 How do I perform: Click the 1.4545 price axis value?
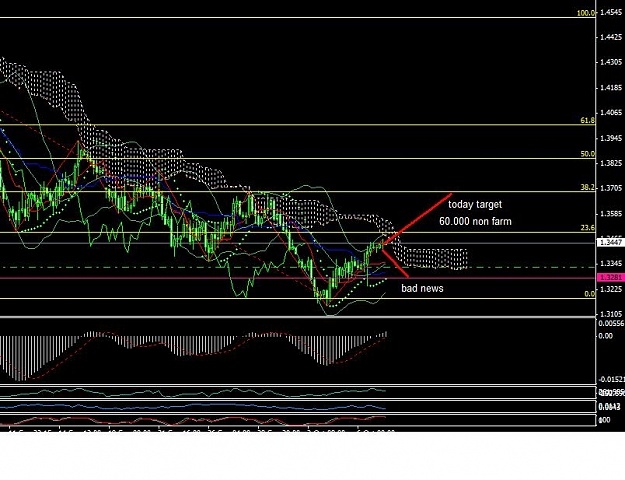click(611, 13)
